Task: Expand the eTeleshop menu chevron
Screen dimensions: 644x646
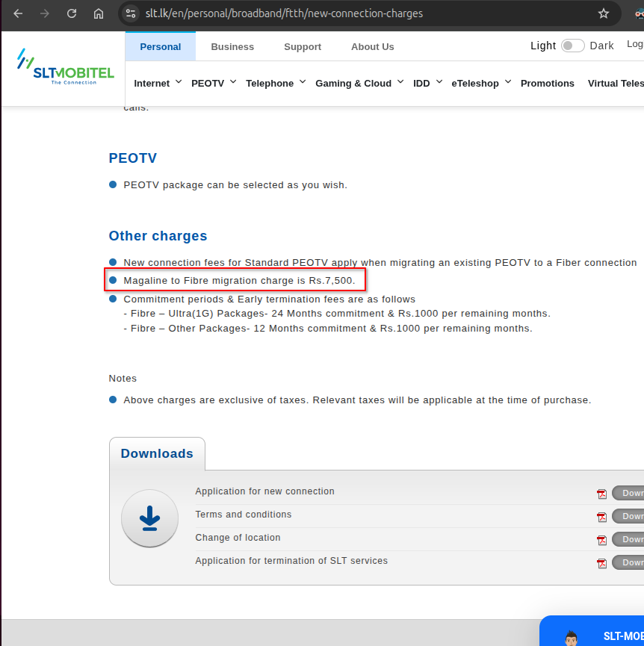Action: pos(508,82)
